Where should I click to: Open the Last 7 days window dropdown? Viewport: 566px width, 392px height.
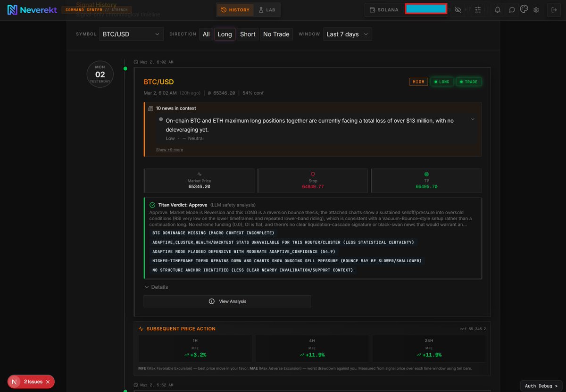coord(348,34)
